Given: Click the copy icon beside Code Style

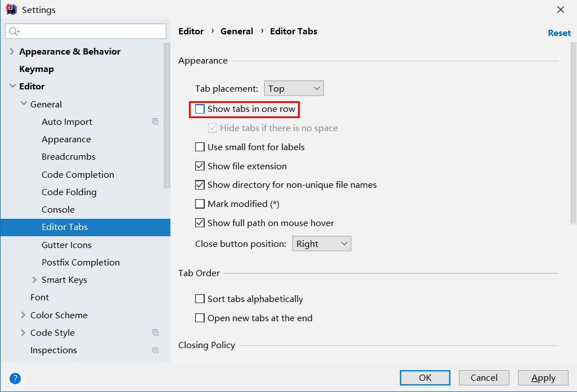Looking at the screenshot, I should pyautogui.click(x=156, y=332).
